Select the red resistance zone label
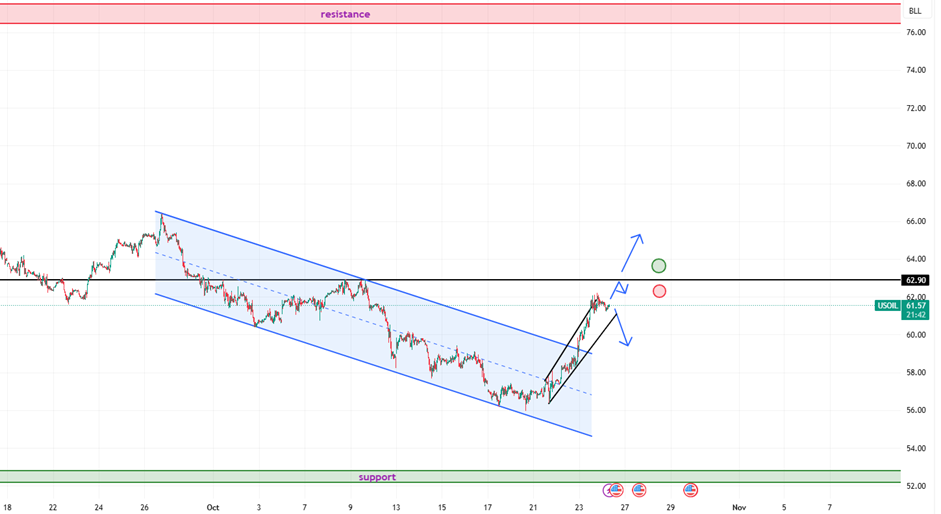The image size is (941, 514). 345,14
